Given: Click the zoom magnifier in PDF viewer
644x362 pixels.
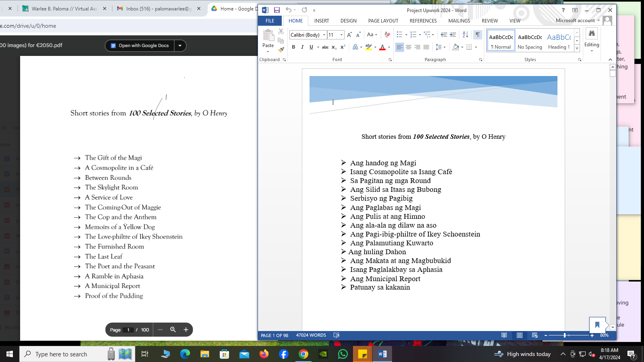Looking at the screenshot, I should (173, 329).
